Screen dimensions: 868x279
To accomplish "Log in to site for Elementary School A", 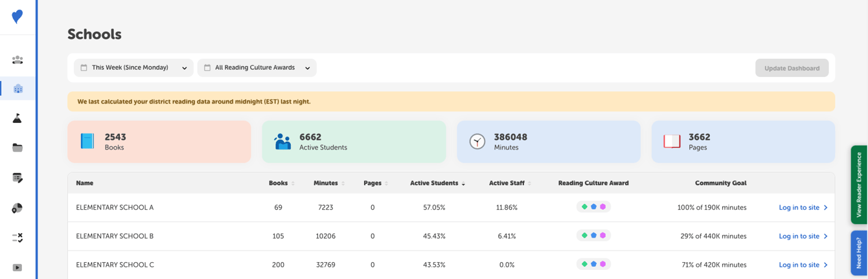I will [803, 208].
